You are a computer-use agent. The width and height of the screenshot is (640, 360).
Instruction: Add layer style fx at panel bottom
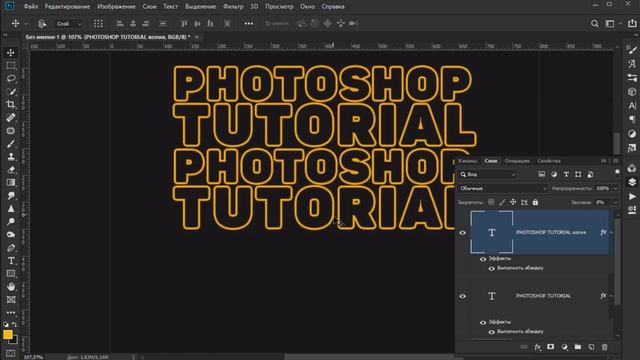[x=538, y=347]
